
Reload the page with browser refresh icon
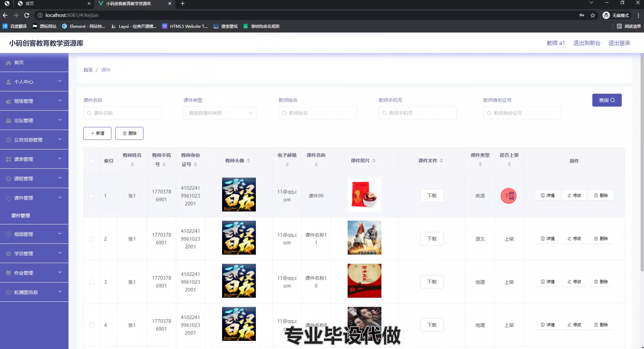tap(27, 15)
